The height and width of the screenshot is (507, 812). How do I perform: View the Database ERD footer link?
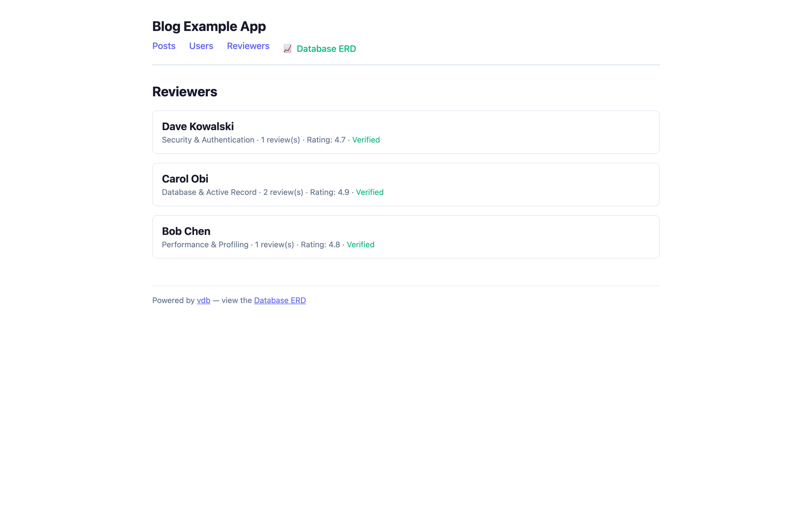click(x=280, y=301)
